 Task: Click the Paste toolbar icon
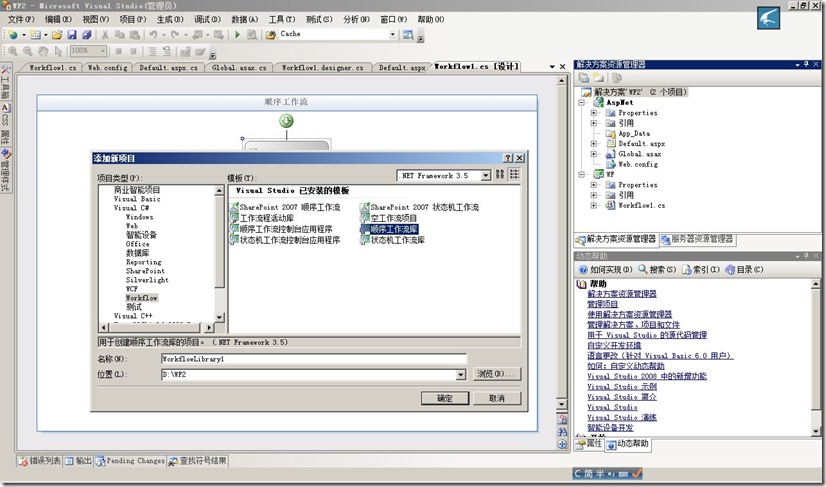pyautogui.click(x=135, y=35)
